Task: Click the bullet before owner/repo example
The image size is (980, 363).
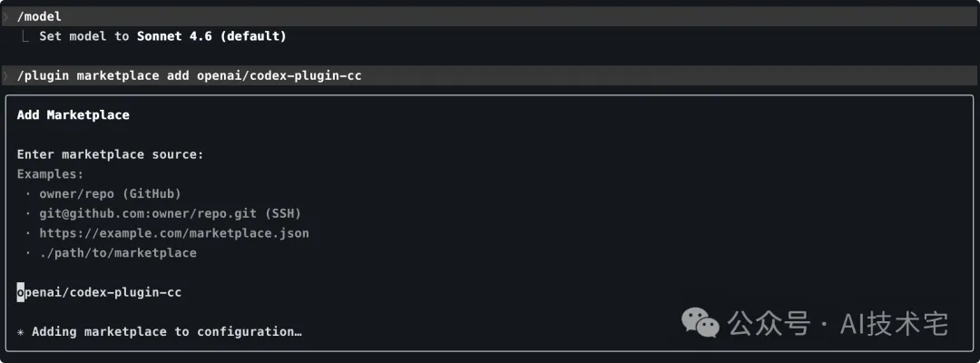Action: [x=28, y=194]
